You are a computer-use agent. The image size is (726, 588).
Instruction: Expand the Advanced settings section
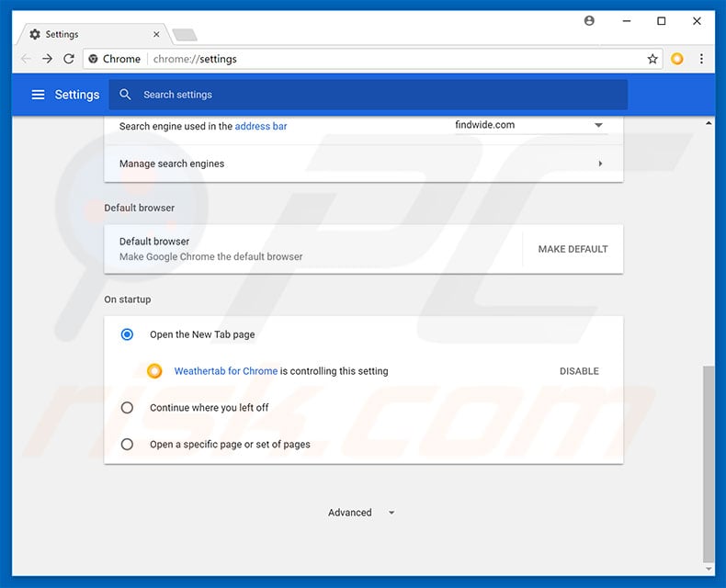click(361, 513)
